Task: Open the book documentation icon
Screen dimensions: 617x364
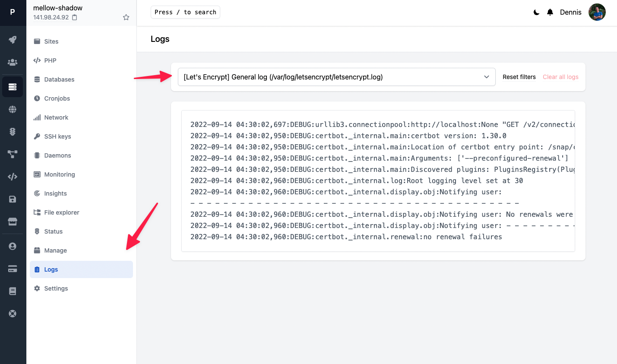Action: [13, 291]
